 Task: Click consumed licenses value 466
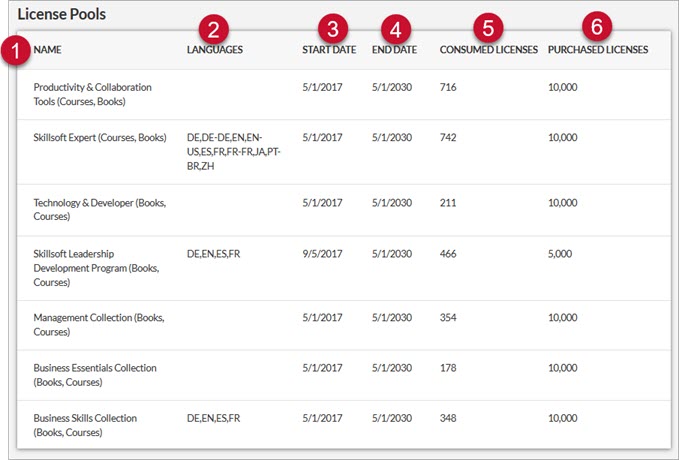click(448, 254)
